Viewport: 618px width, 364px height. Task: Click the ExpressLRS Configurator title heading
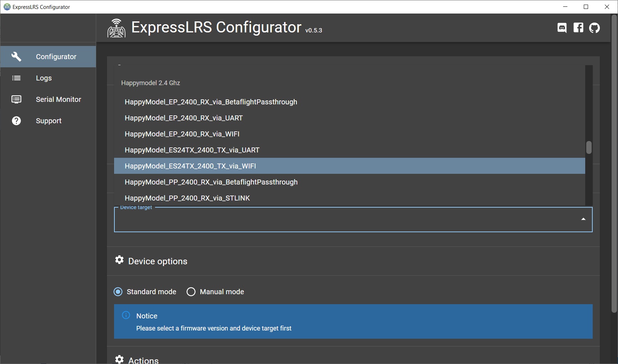[216, 27]
